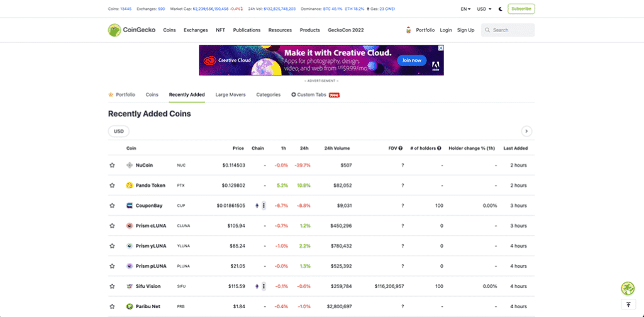The image size is (644, 317).
Task: Click the 13445 coins count link
Action: [126, 9]
